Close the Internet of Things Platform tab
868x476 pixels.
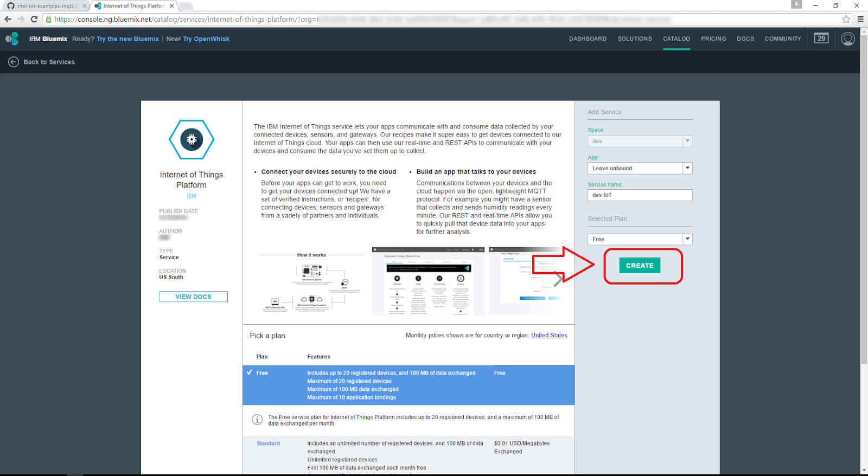pos(172,6)
